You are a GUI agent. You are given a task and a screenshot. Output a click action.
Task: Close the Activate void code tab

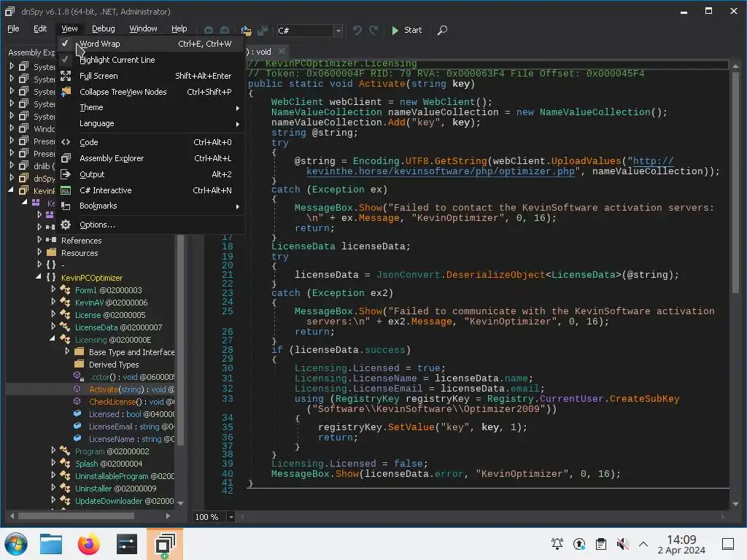[282, 52]
